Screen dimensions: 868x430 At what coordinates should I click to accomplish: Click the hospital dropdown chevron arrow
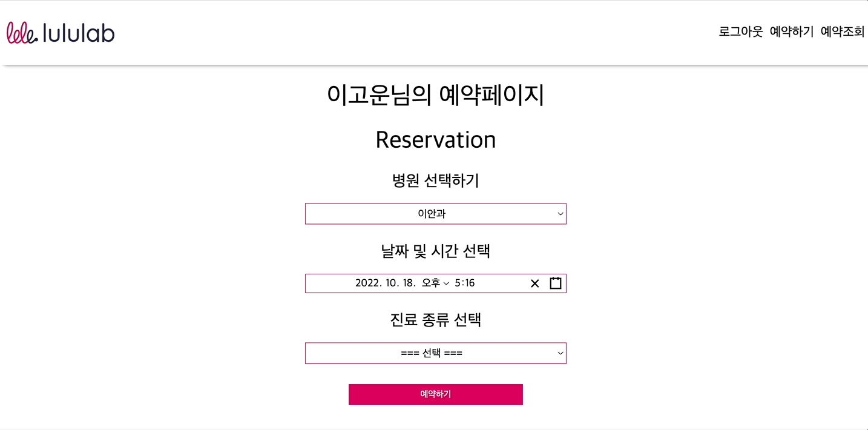560,214
